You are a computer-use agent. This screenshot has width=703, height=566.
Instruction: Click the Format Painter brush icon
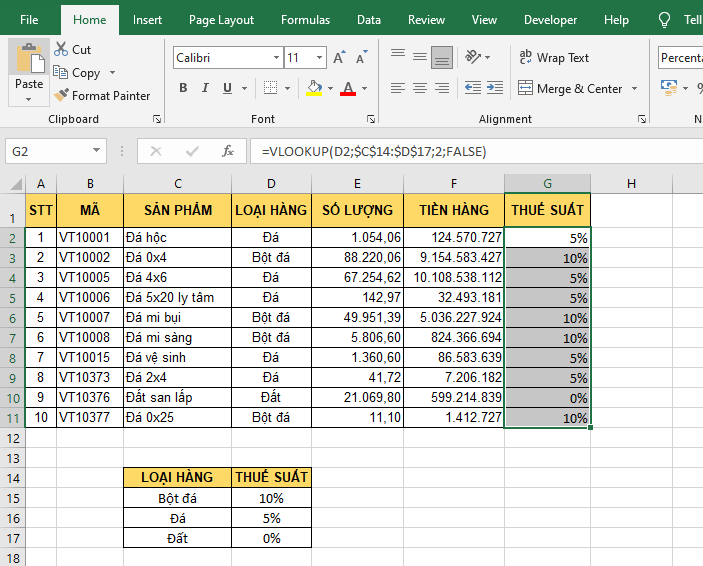61,96
